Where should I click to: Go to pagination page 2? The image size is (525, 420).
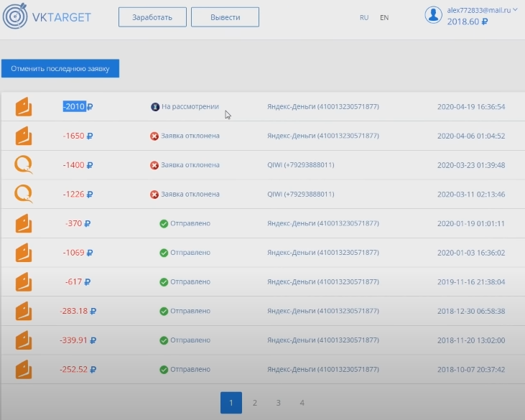255,403
